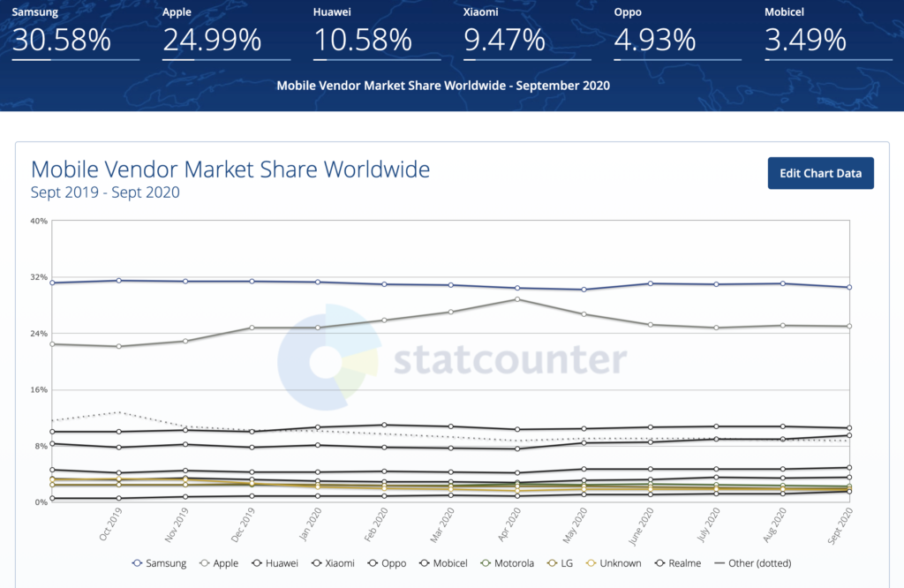
Task: Click the Edit Chart Data button
Action: click(x=820, y=173)
